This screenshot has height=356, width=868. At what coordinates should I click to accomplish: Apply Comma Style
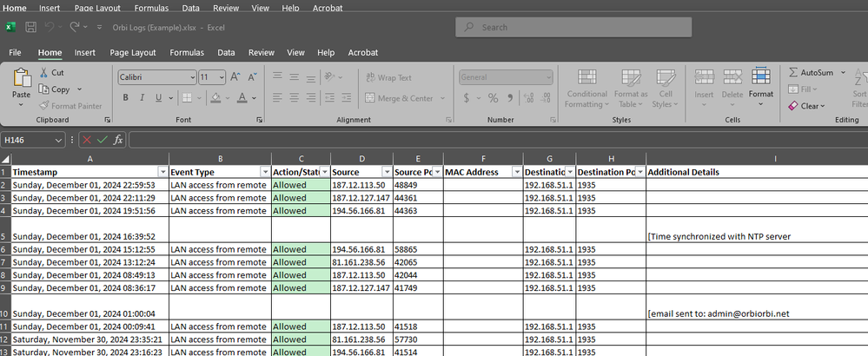[510, 98]
